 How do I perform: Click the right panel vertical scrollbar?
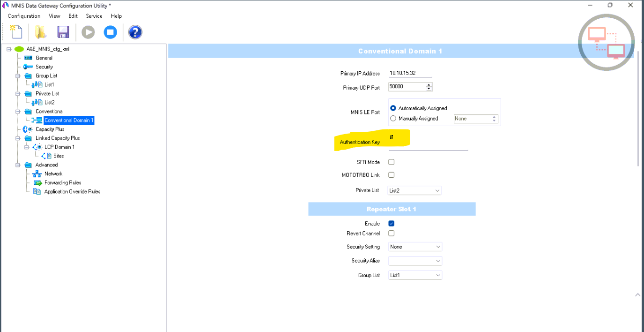[638, 108]
